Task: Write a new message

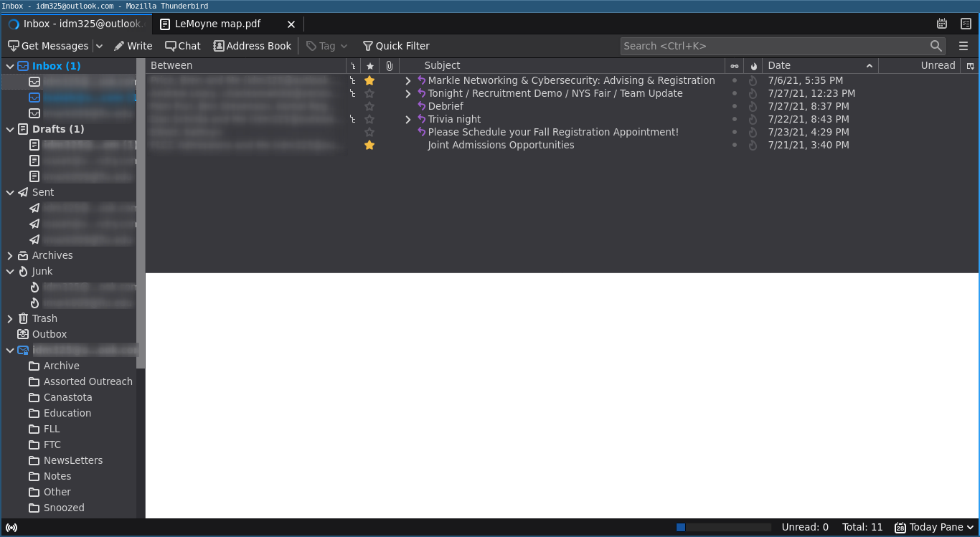Action: pos(133,46)
